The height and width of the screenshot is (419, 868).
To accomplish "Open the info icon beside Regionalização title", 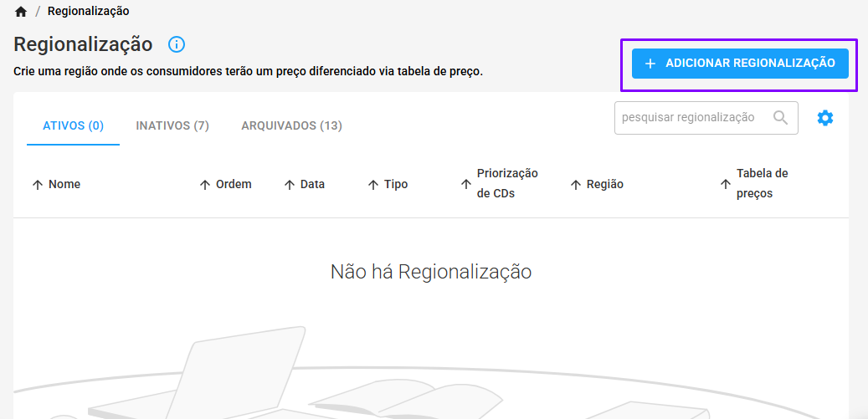I will click(177, 44).
